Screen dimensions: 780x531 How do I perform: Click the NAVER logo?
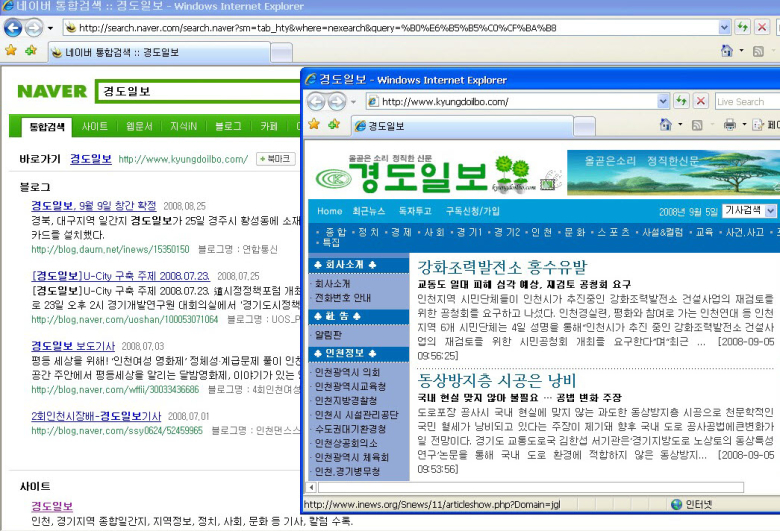coord(52,92)
